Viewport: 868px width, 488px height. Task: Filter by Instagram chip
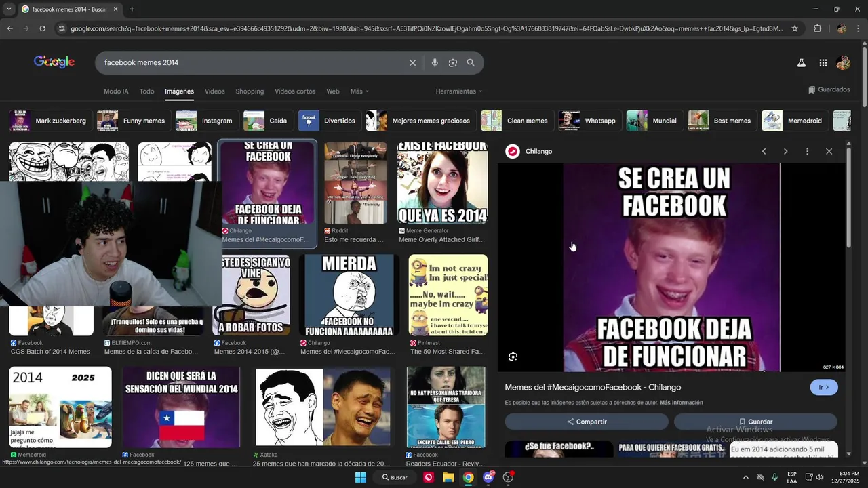(x=207, y=121)
